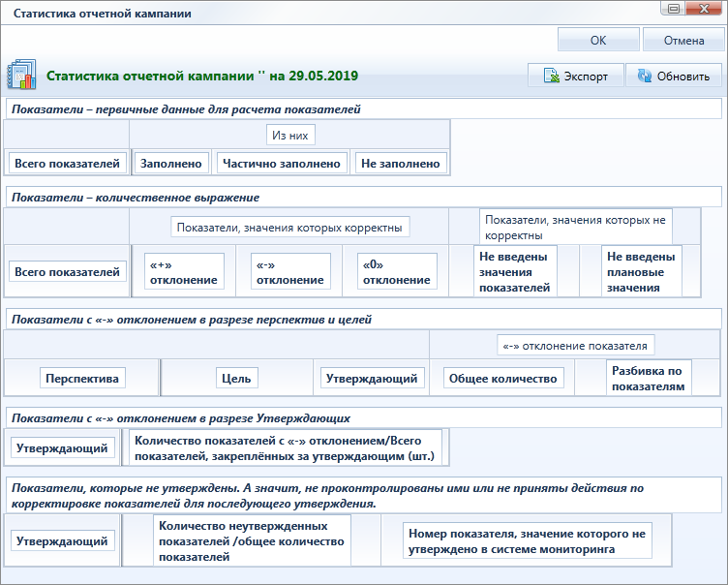The image size is (728, 585).
Task: Click the Excel export icon
Action: point(551,76)
